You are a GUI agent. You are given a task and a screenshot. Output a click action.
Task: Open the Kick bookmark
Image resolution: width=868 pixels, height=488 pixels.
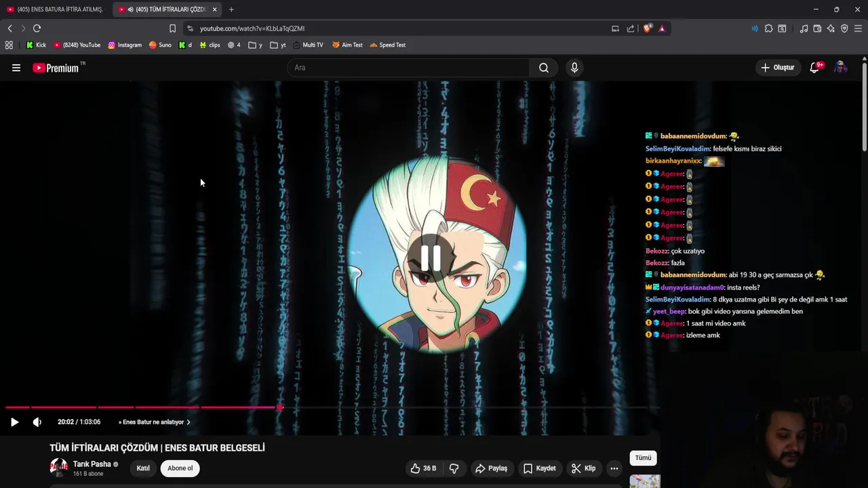pyautogui.click(x=36, y=45)
